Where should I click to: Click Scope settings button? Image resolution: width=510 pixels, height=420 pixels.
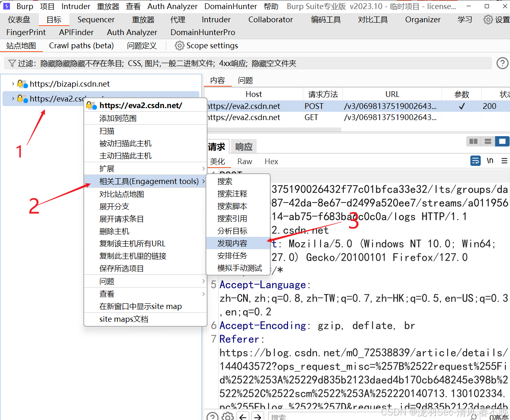[x=207, y=45]
